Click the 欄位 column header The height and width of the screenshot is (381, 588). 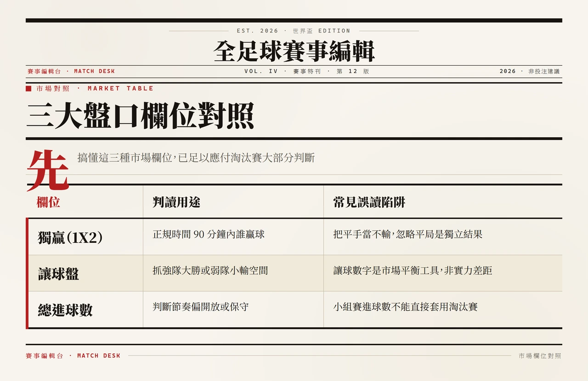tap(48, 202)
